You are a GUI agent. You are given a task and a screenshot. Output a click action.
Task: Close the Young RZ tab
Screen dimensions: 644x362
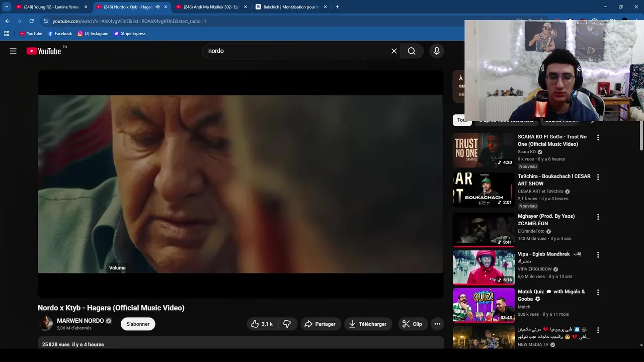pos(86,7)
